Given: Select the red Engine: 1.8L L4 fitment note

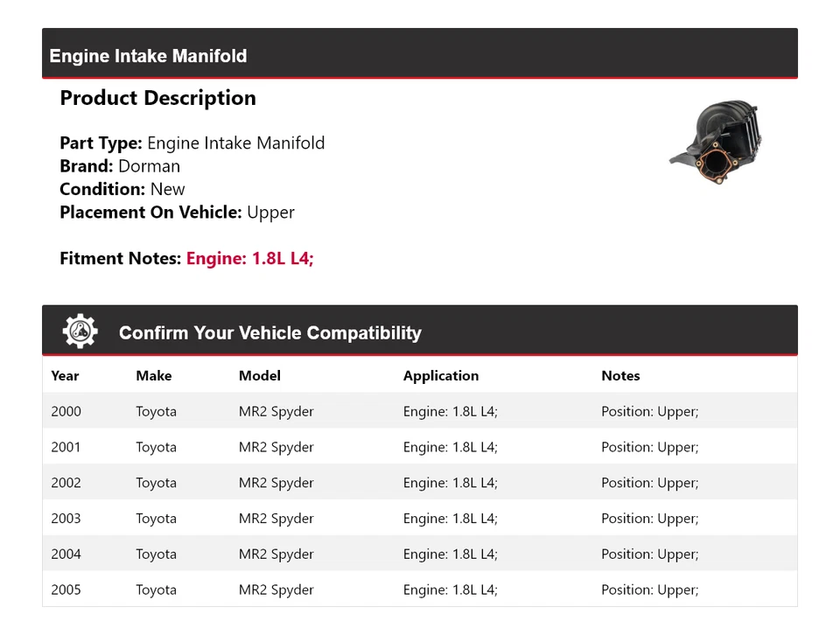Looking at the screenshot, I should (x=249, y=258).
